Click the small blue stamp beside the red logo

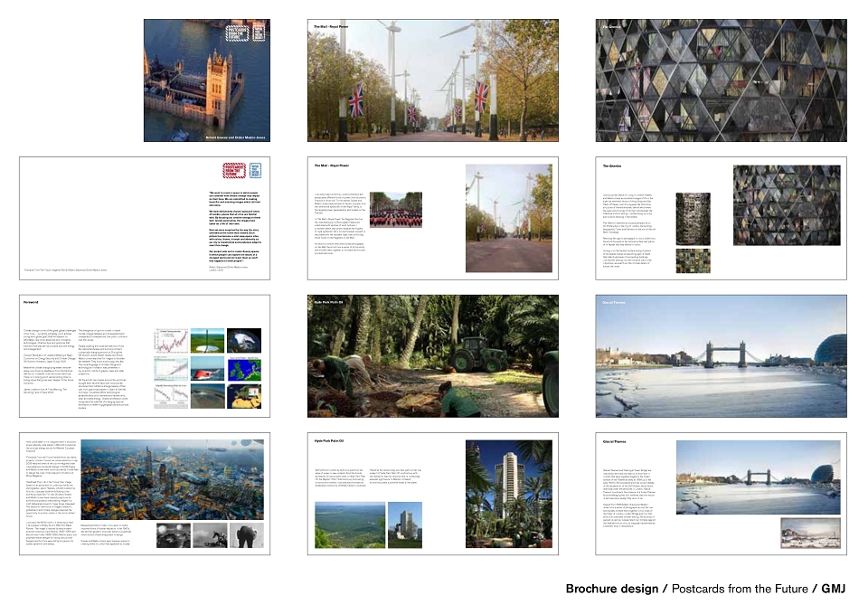(255, 171)
